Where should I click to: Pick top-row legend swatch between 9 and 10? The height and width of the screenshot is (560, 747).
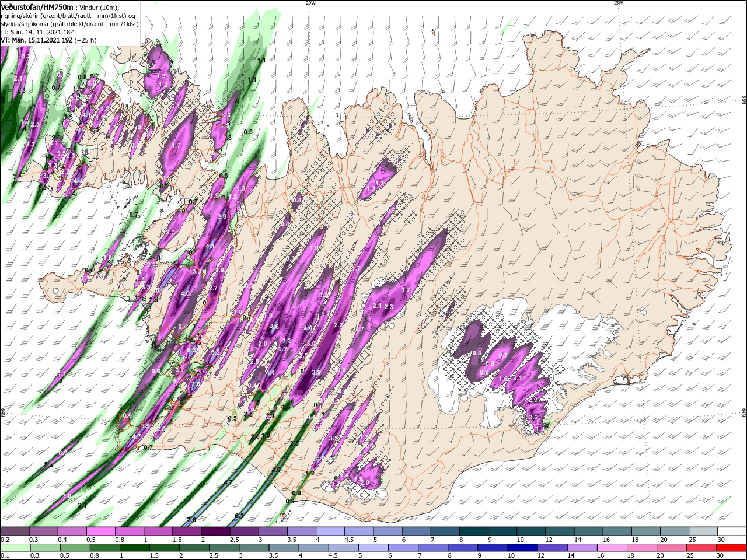(502, 531)
